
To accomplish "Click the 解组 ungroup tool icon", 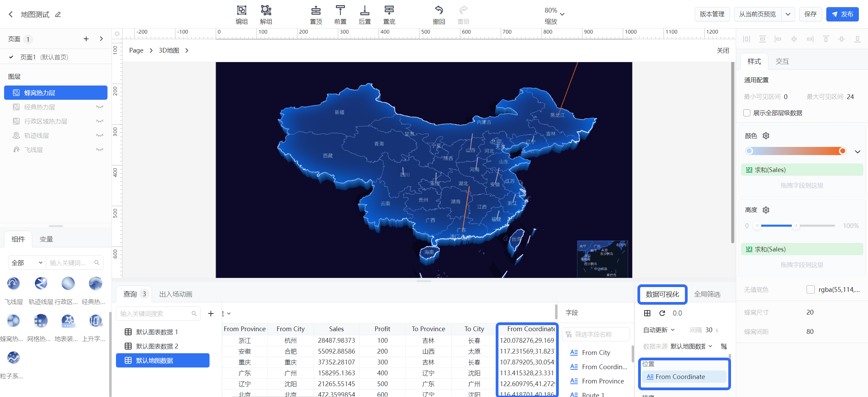I will click(x=266, y=10).
